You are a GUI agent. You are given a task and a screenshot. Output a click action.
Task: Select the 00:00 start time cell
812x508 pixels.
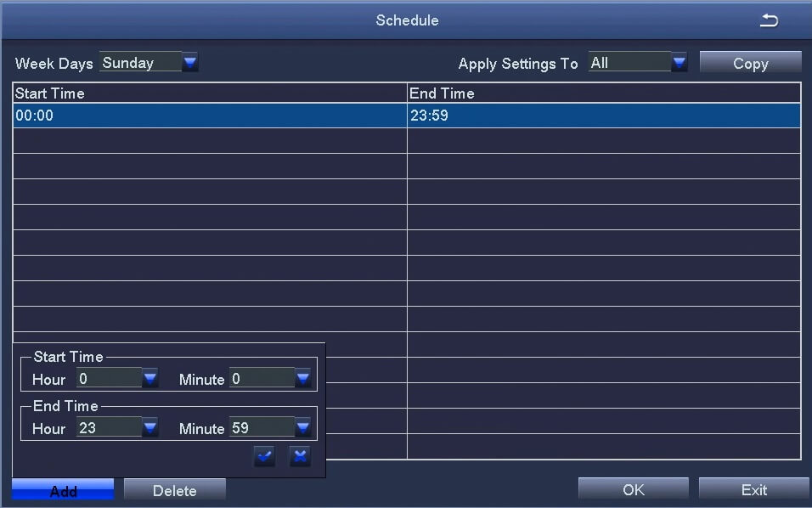pos(210,115)
